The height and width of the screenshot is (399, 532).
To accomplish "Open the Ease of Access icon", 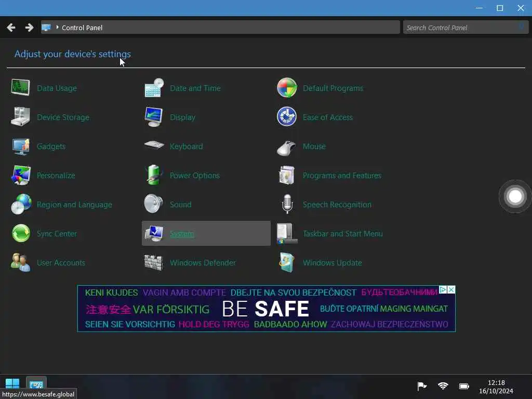I will (x=287, y=117).
